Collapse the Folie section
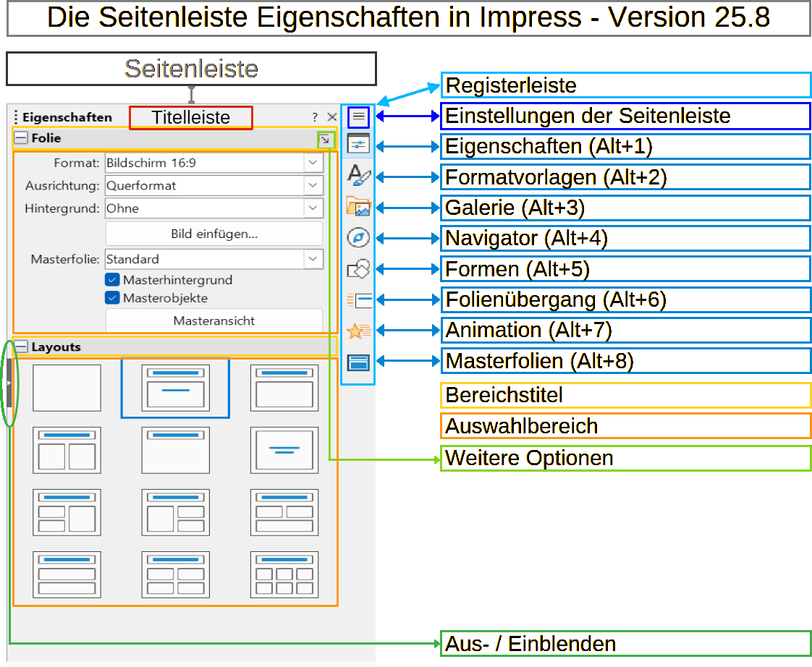Viewport: 812px width, 667px height. click(21, 137)
